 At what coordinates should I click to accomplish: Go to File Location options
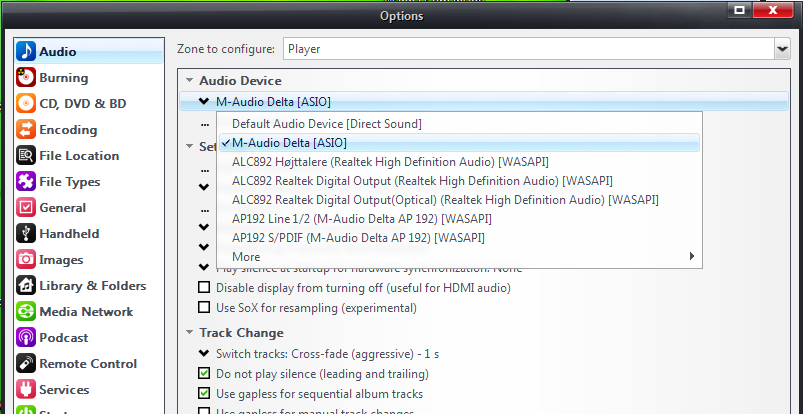89,155
